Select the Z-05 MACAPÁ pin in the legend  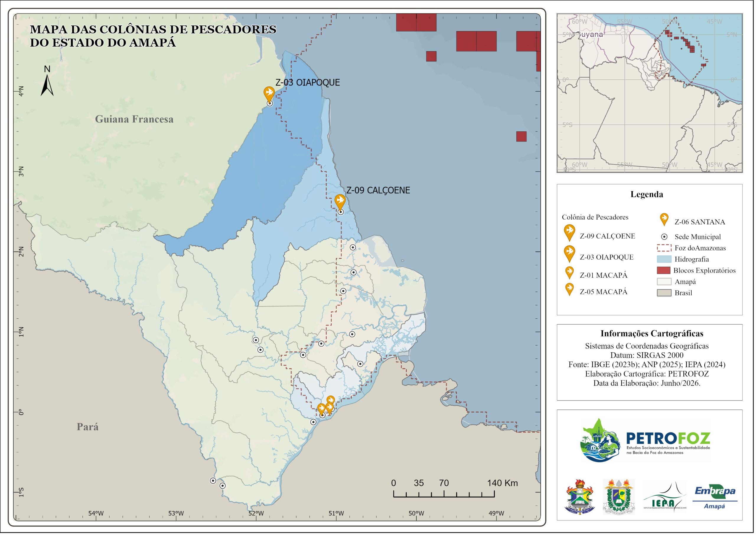[x=570, y=290]
